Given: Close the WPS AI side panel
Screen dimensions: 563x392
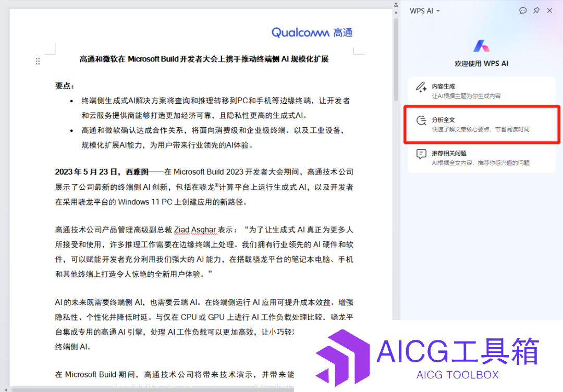Looking at the screenshot, I should (x=549, y=11).
